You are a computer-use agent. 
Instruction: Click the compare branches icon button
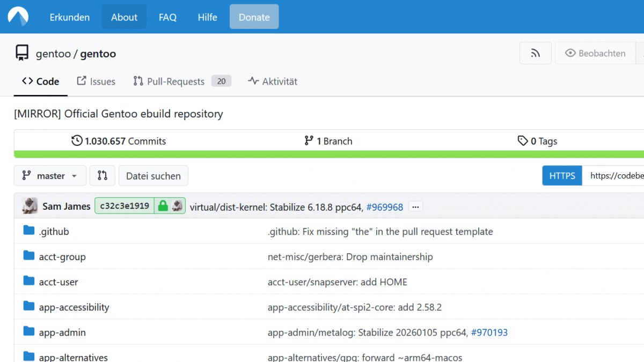pos(102,175)
